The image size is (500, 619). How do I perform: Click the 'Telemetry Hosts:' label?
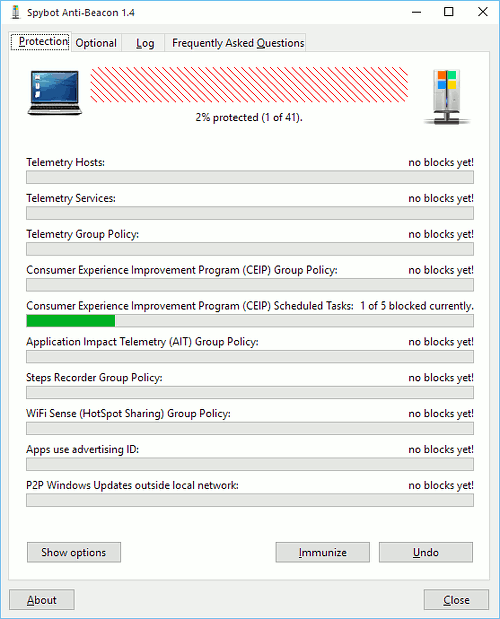click(66, 162)
